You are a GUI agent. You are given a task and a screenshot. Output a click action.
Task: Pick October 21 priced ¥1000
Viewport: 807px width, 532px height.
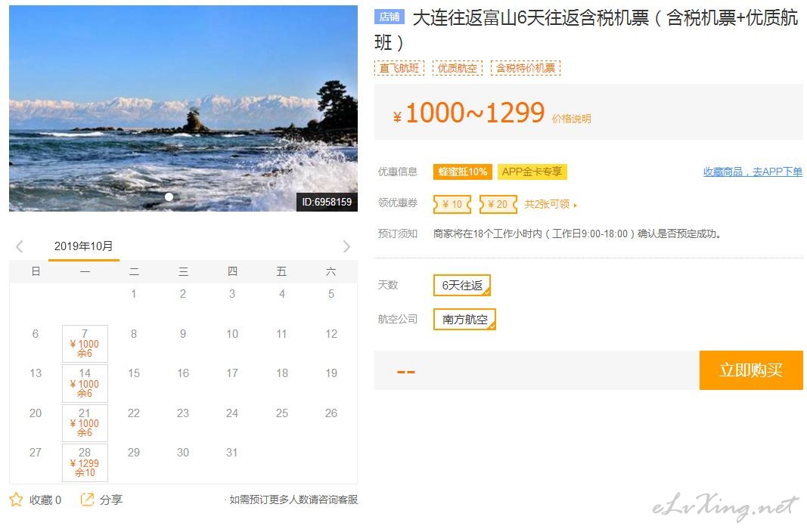click(85, 423)
